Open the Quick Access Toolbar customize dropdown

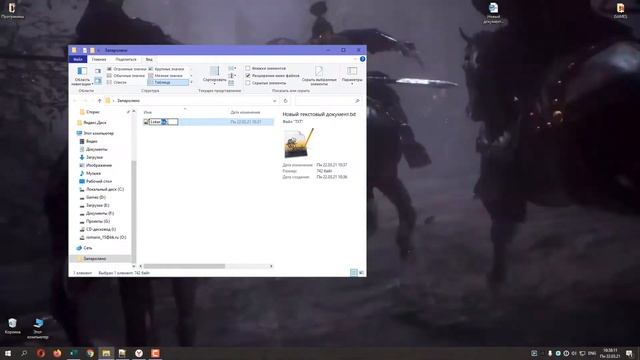point(98,50)
